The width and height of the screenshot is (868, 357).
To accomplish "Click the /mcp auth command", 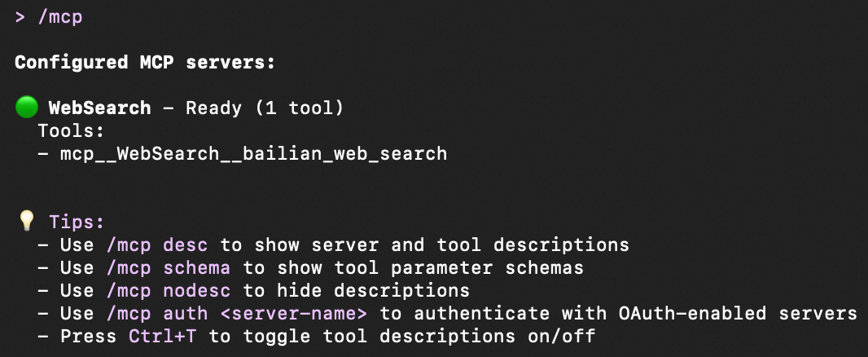I will (x=156, y=314).
